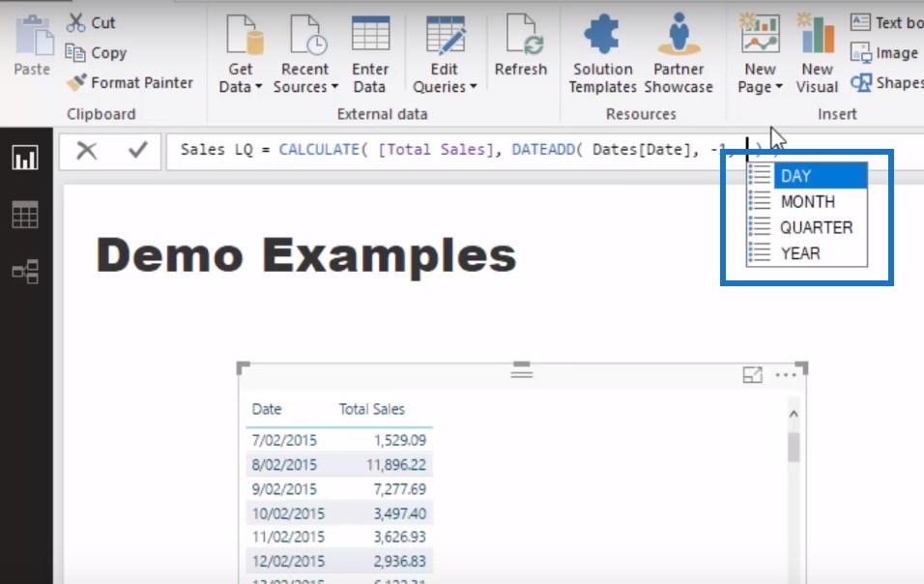Click DATEADD in the formula
This screenshot has width=924, height=584.
[x=543, y=150]
